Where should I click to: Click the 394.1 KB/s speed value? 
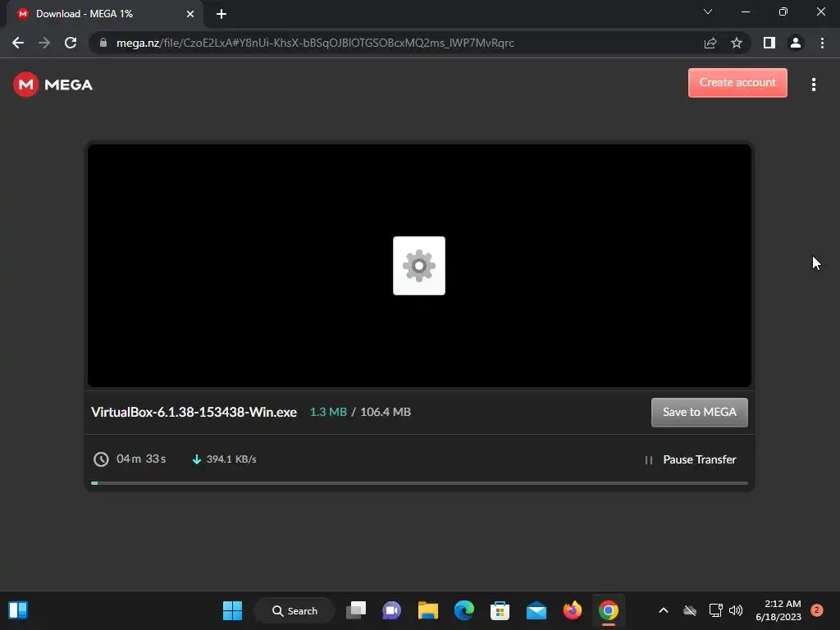pos(231,459)
